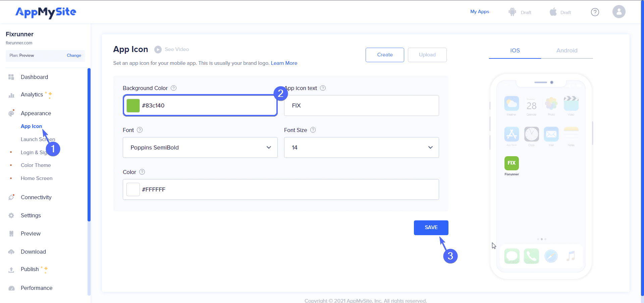644x303 pixels.
Task: Click the Clock icon in phone preview
Action: pyautogui.click(x=531, y=134)
